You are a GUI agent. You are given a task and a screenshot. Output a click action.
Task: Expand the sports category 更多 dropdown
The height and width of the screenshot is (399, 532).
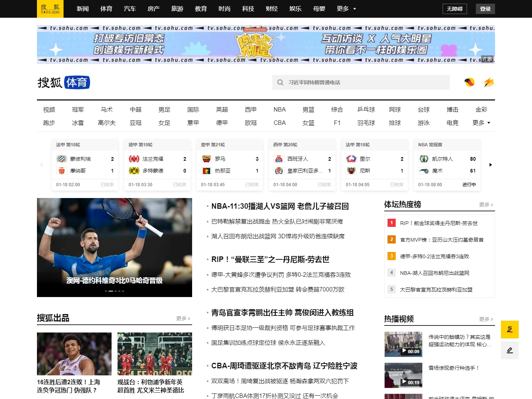[x=481, y=123]
